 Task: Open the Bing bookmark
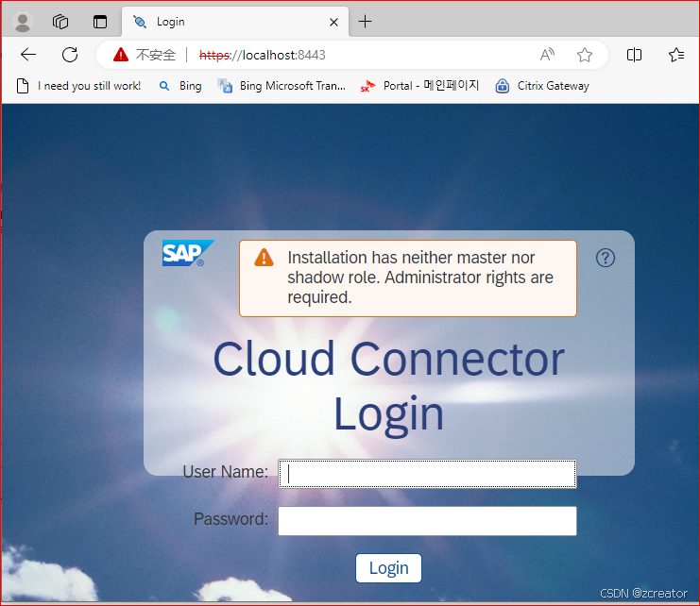(x=180, y=86)
